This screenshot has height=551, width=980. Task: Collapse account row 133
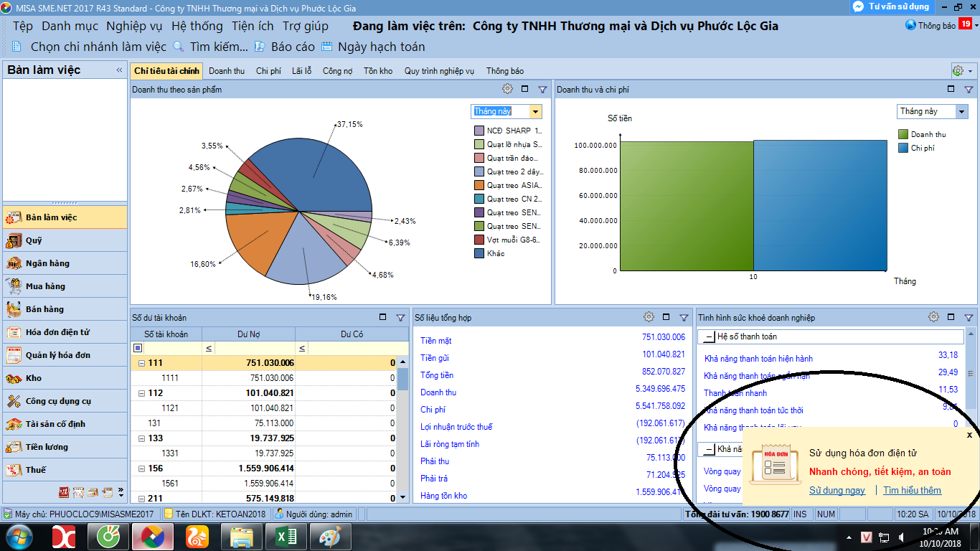[141, 438]
